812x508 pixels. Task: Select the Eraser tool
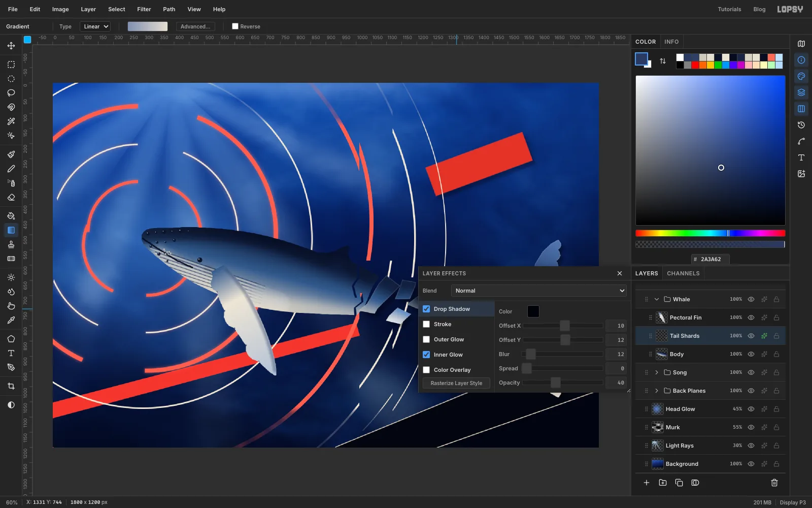[x=11, y=197]
